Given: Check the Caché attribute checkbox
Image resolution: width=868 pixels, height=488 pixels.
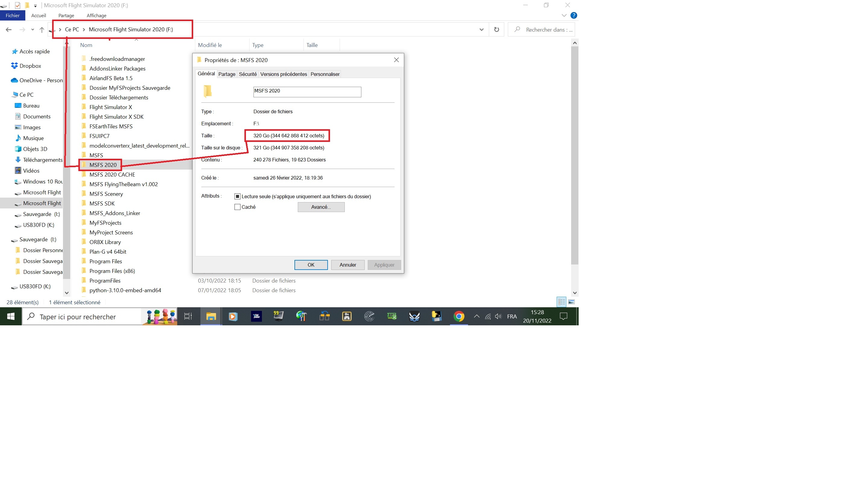Looking at the screenshot, I should (237, 207).
